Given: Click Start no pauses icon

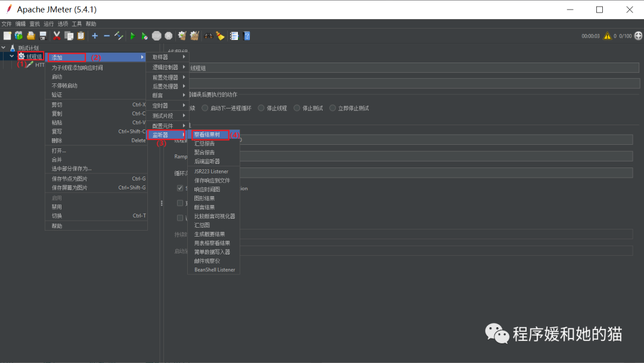Looking at the screenshot, I should [x=144, y=36].
